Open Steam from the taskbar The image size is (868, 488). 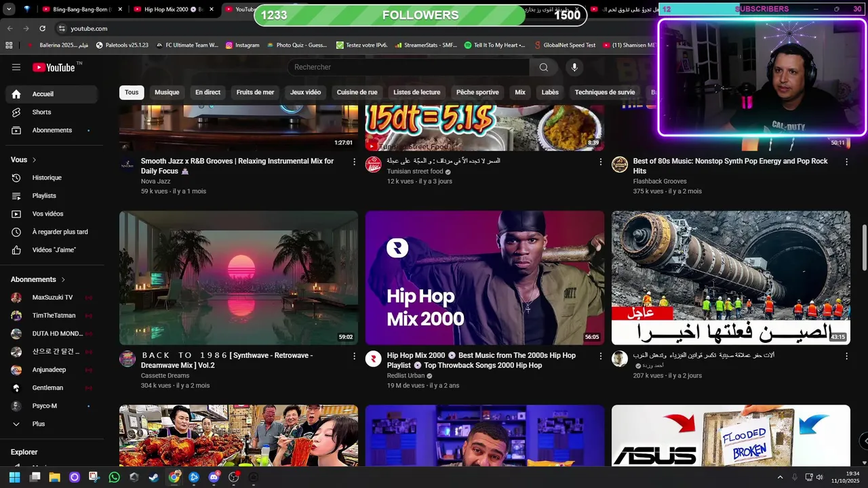click(154, 477)
